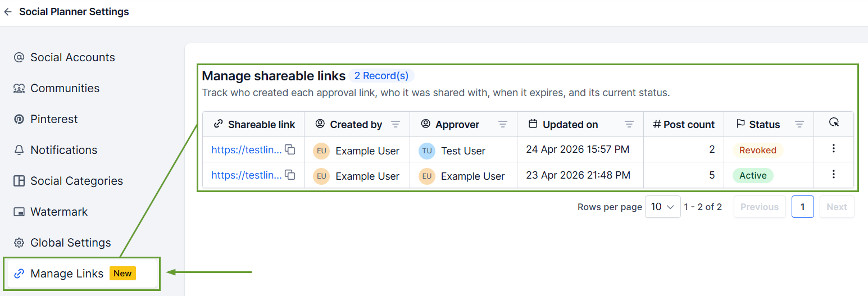This screenshot has height=296, width=868.
Task: Click the page 1 pagination button
Action: [x=802, y=207]
